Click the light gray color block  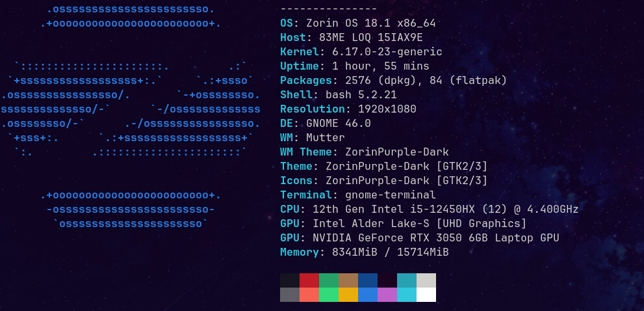426,280
